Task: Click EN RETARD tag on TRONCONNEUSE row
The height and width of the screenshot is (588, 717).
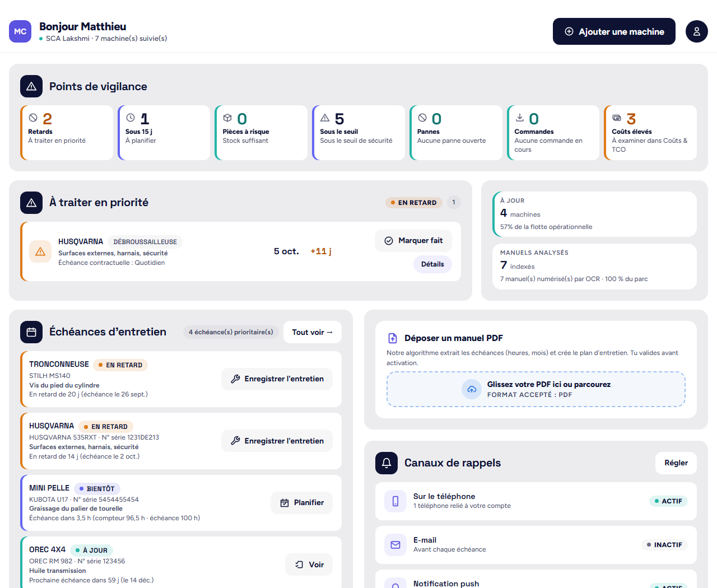Action: coord(120,365)
